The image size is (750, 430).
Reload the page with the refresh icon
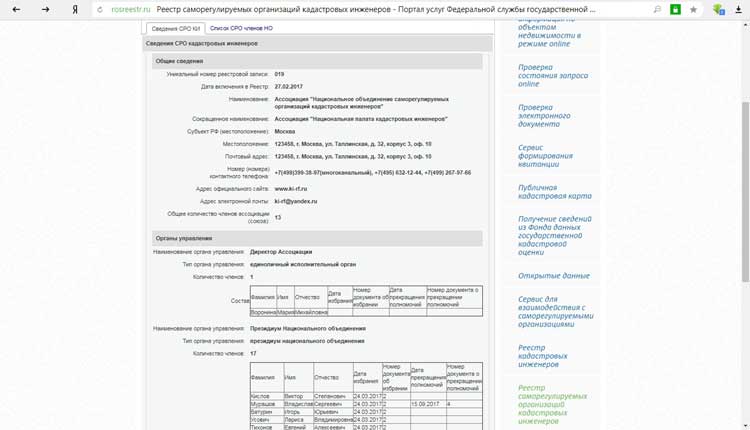(x=100, y=10)
